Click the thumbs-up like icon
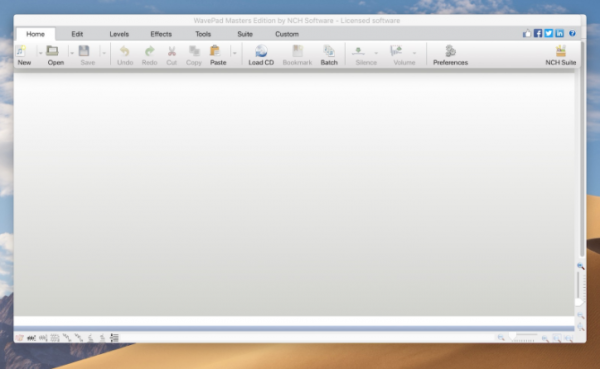Screen dimensions: 600x369 tap(527, 33)
